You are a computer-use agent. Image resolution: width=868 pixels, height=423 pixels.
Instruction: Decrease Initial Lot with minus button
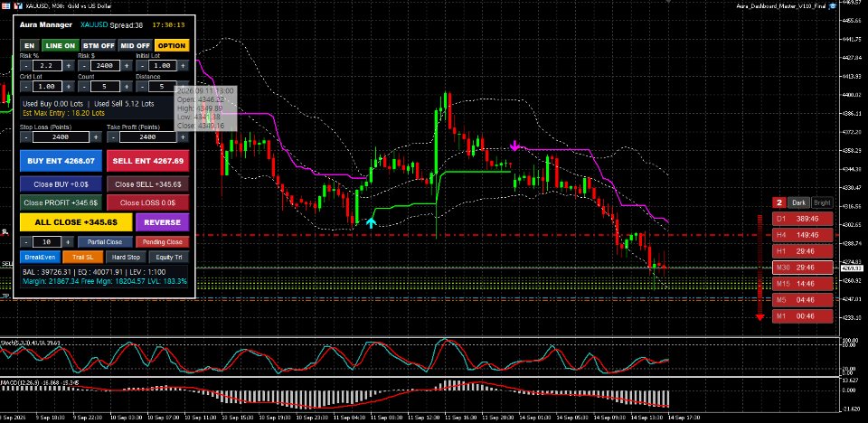142,66
